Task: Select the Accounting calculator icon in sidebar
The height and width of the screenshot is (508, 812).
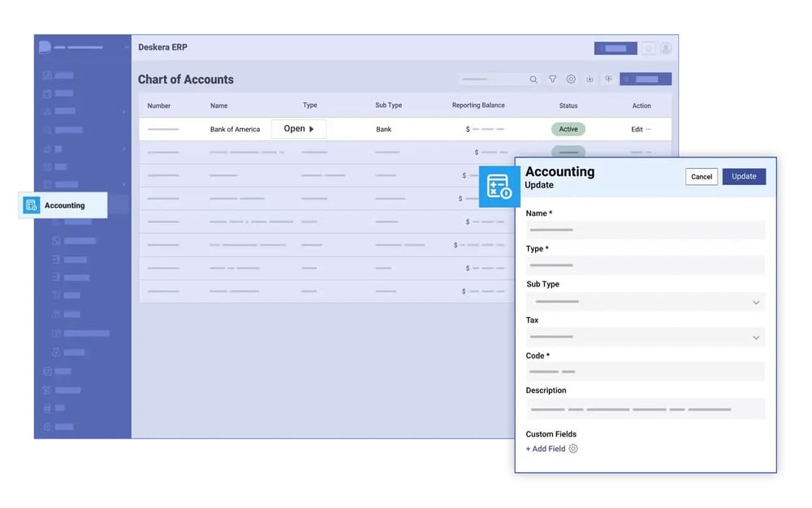Action: [30, 205]
